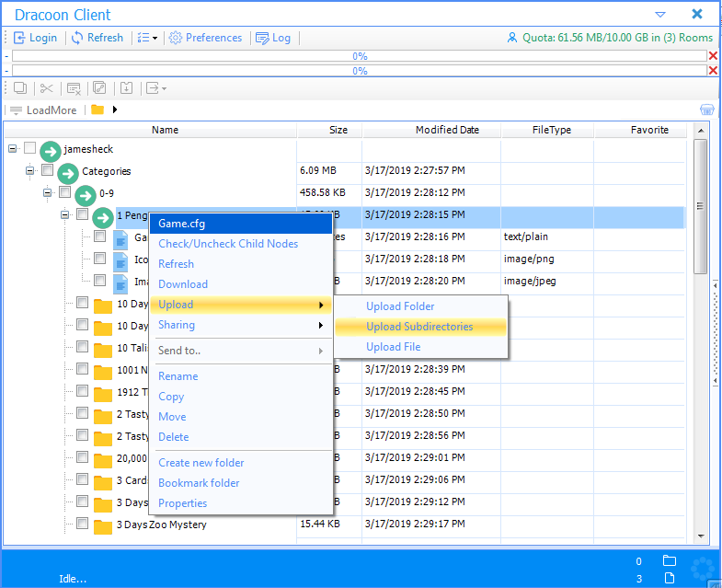Click the download arrow icon
Screen dimensions: 722x588
[x=127, y=87]
